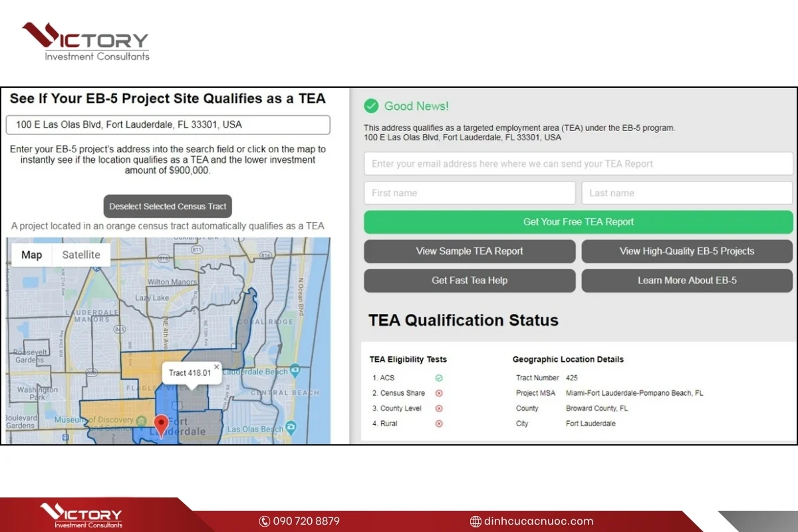Click phone number 090 720 8879
Viewport: 798px width, 532px height.
(307, 521)
